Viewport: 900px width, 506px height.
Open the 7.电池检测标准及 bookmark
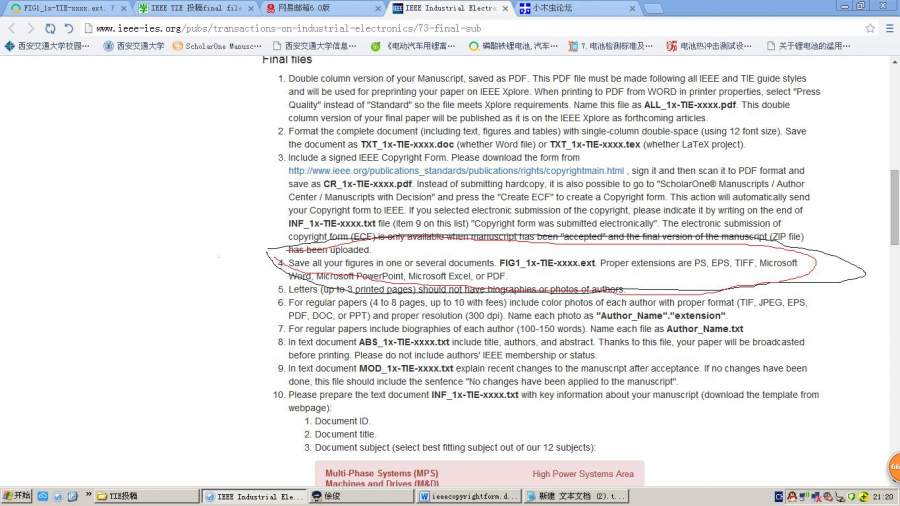click(611, 46)
